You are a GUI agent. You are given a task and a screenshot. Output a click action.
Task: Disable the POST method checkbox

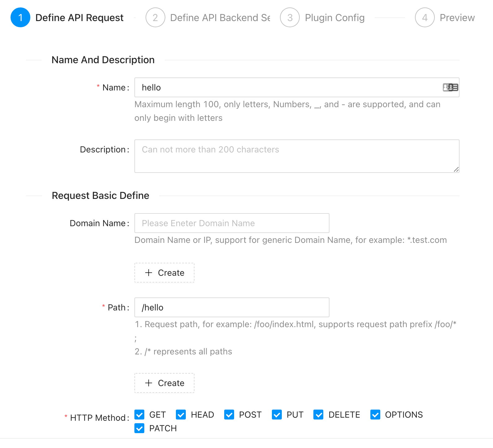click(229, 415)
